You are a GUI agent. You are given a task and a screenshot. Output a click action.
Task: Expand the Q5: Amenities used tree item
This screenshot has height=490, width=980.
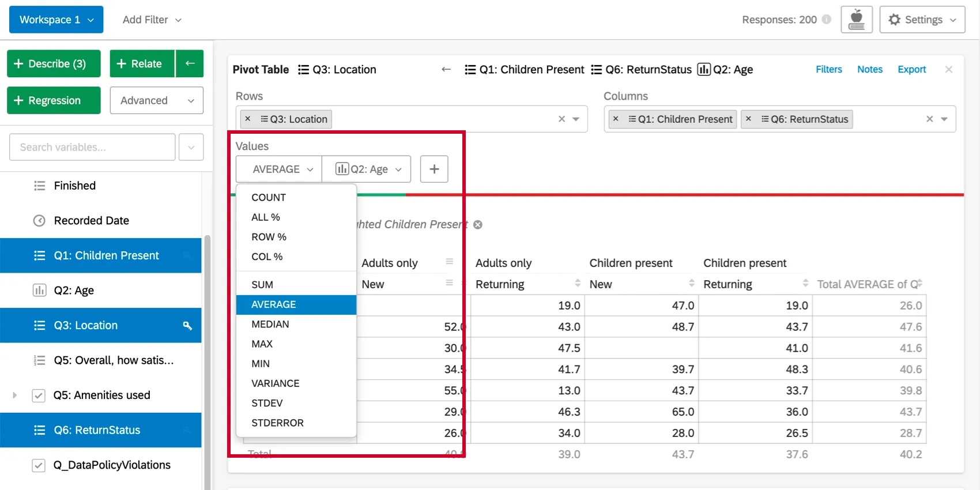click(15, 395)
